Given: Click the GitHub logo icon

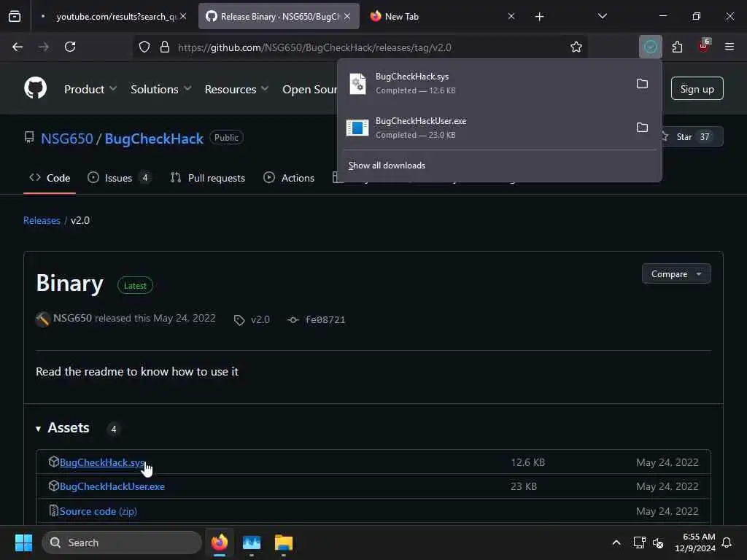Looking at the screenshot, I should (x=35, y=88).
